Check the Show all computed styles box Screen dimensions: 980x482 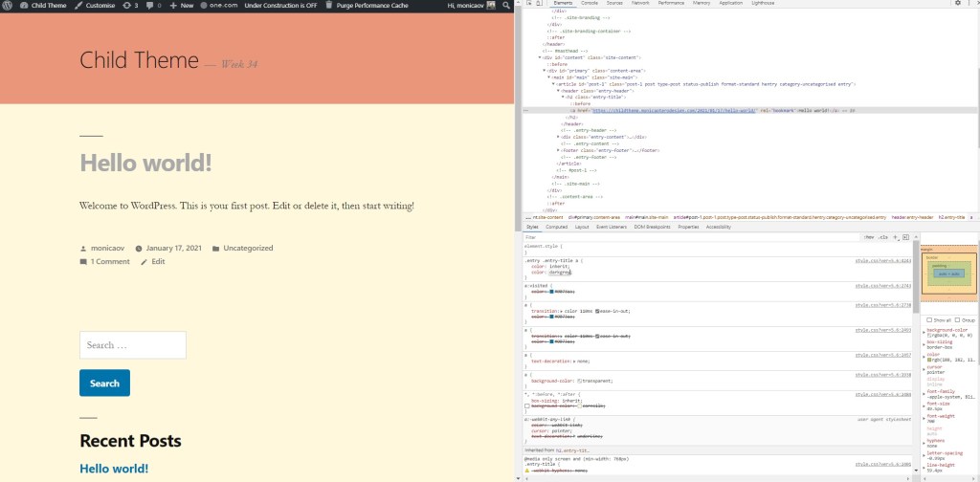point(929,319)
